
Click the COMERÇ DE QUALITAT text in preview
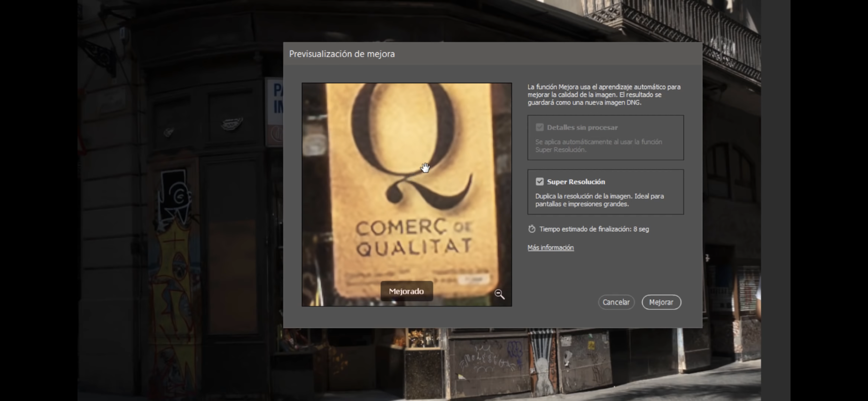pos(414,237)
